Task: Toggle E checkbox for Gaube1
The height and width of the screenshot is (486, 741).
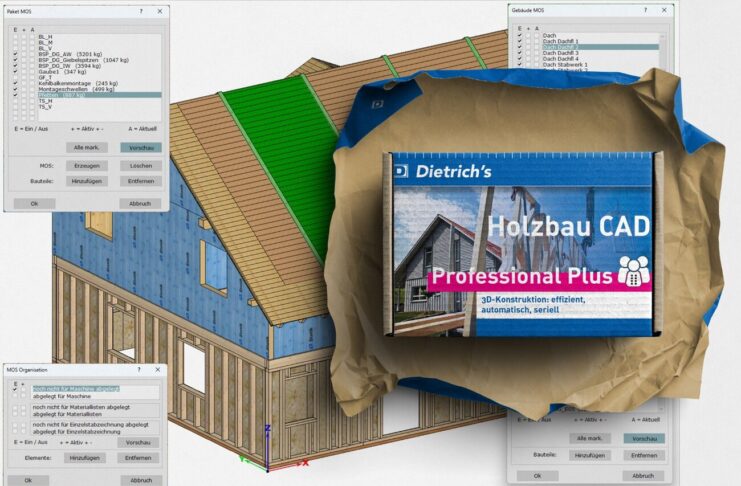Action: click(x=16, y=72)
